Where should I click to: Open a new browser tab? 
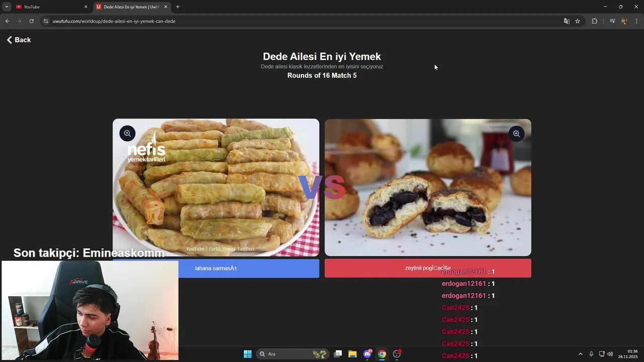[x=178, y=7]
